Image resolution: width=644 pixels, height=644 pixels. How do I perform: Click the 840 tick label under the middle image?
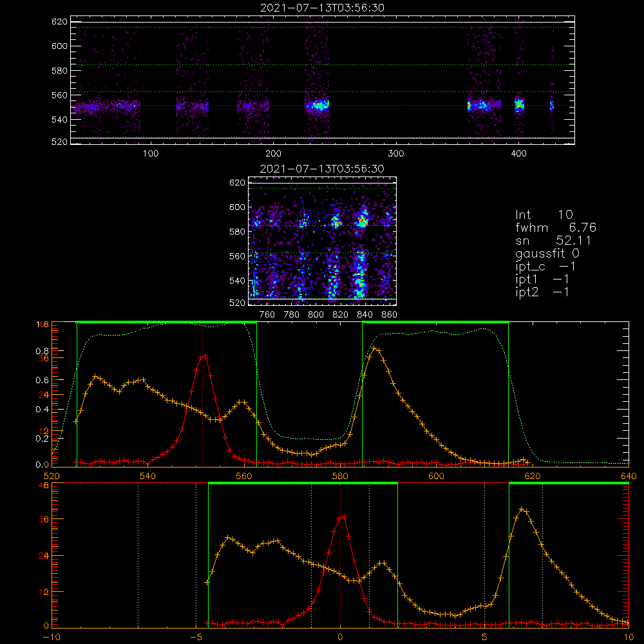365,315
